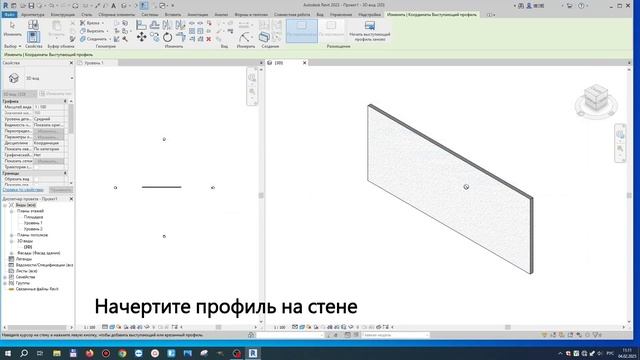640x360 pixels.
Task: Click the Measure (Измерить) tool icon
Action: (x=244, y=37)
